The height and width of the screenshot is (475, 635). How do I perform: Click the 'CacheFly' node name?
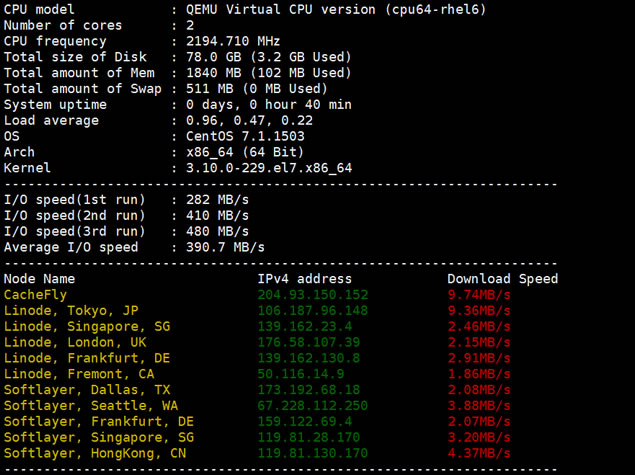[35, 295]
